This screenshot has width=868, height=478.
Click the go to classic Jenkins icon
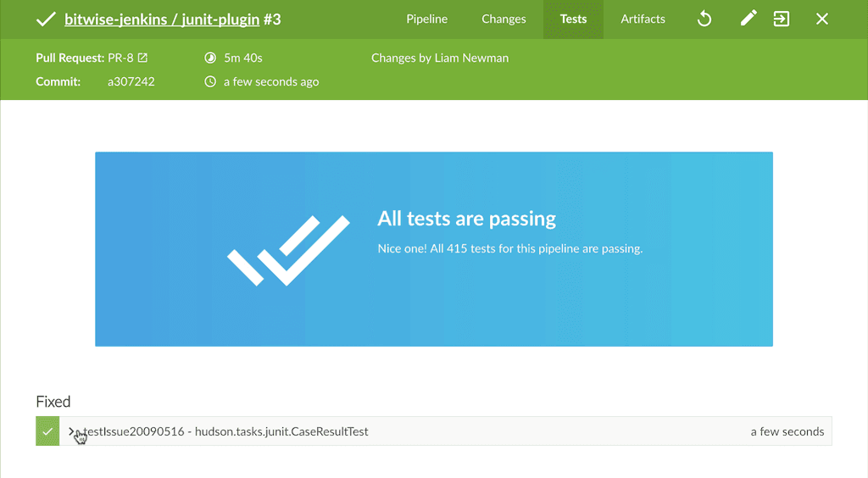tap(782, 19)
